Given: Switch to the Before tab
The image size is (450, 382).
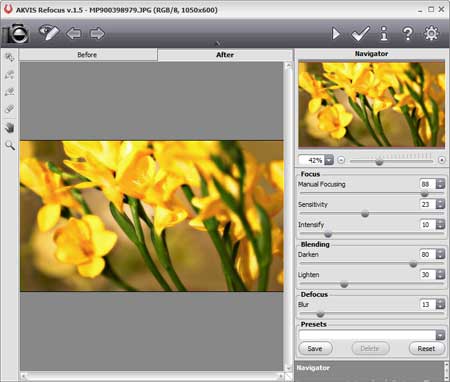Looking at the screenshot, I should [x=87, y=55].
